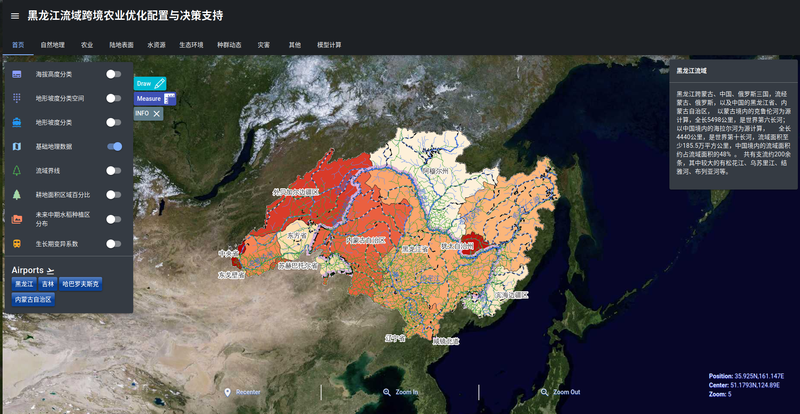Click the 海拔高度分类 layer icon

[17, 75]
